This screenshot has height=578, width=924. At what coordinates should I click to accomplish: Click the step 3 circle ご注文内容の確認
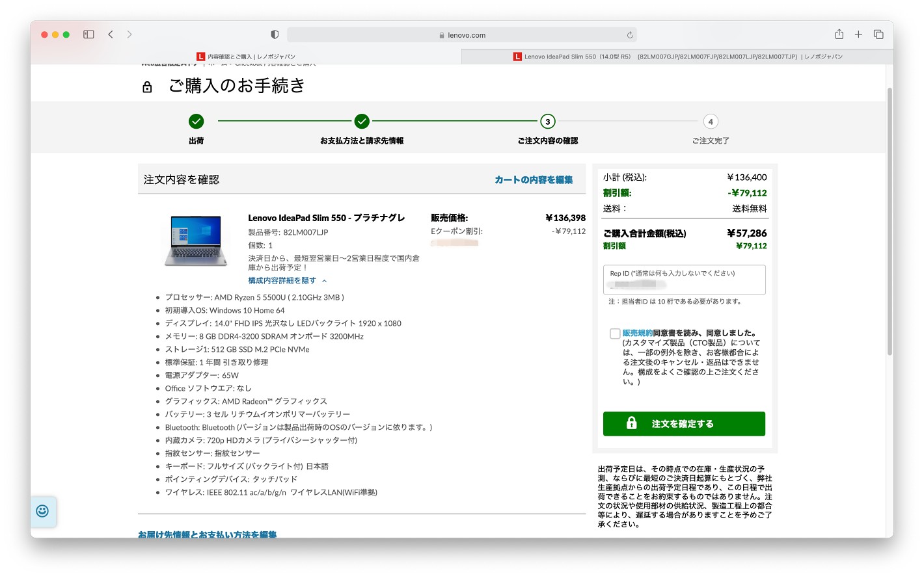point(548,122)
